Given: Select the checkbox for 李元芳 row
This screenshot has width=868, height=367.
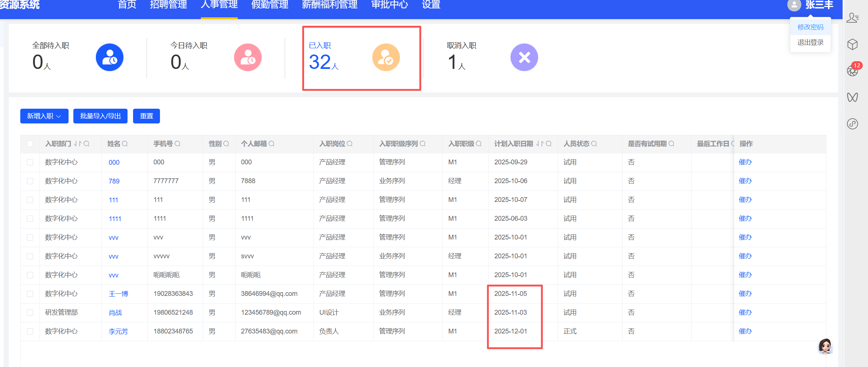Looking at the screenshot, I should click(x=30, y=331).
